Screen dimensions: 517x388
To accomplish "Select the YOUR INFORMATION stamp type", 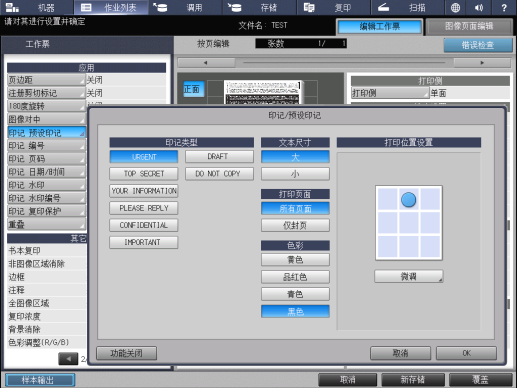I will click(x=144, y=191).
